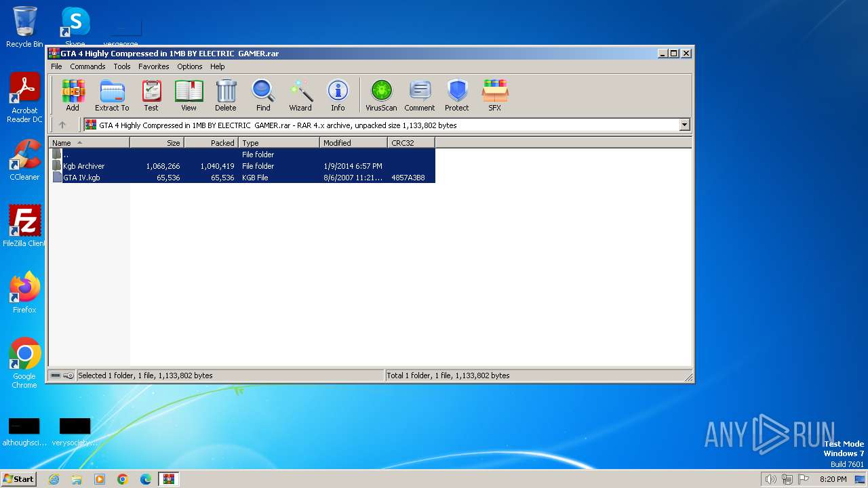Launch the Wizard tool
Image resolution: width=868 pixels, height=488 pixels.
[300, 95]
